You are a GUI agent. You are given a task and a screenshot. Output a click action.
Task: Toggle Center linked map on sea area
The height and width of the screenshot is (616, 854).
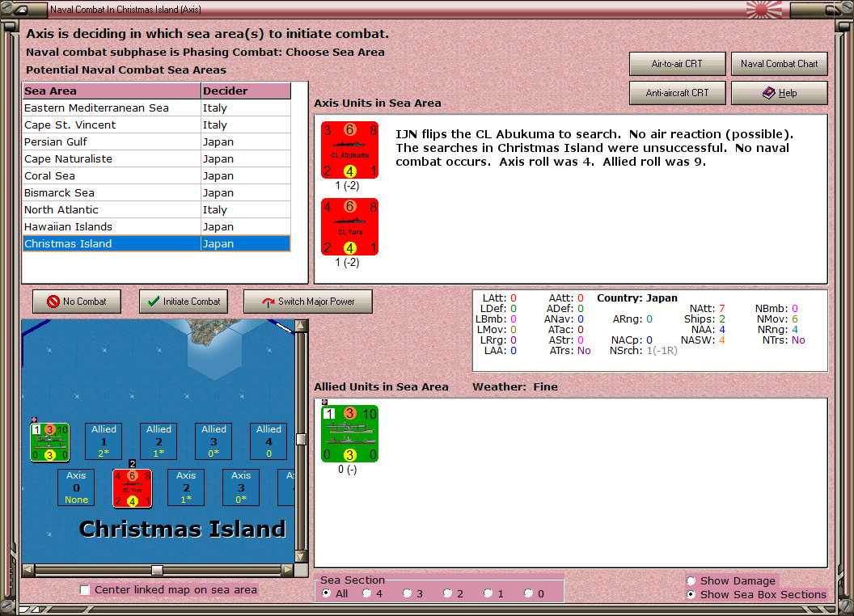point(85,590)
